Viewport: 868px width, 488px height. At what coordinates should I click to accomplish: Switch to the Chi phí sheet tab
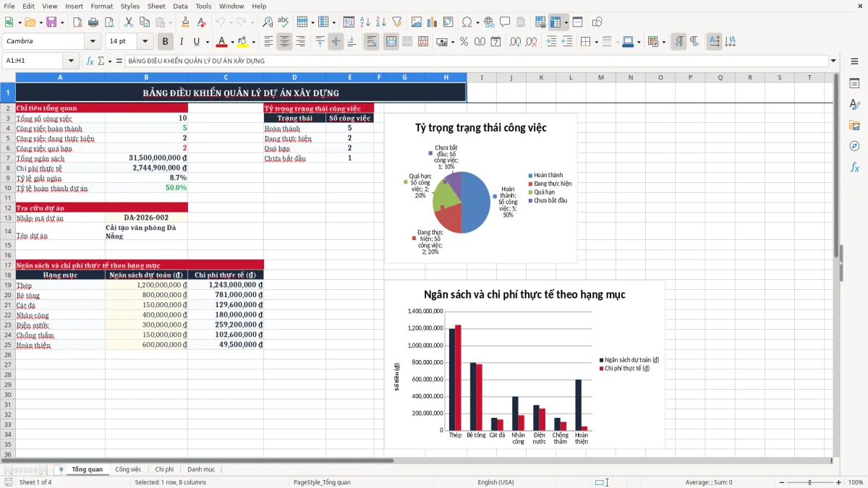pos(164,469)
